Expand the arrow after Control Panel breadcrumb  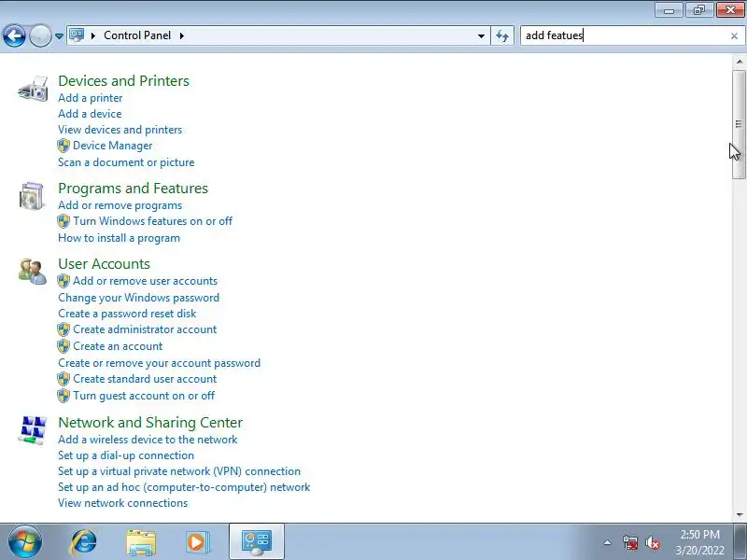coord(182,35)
